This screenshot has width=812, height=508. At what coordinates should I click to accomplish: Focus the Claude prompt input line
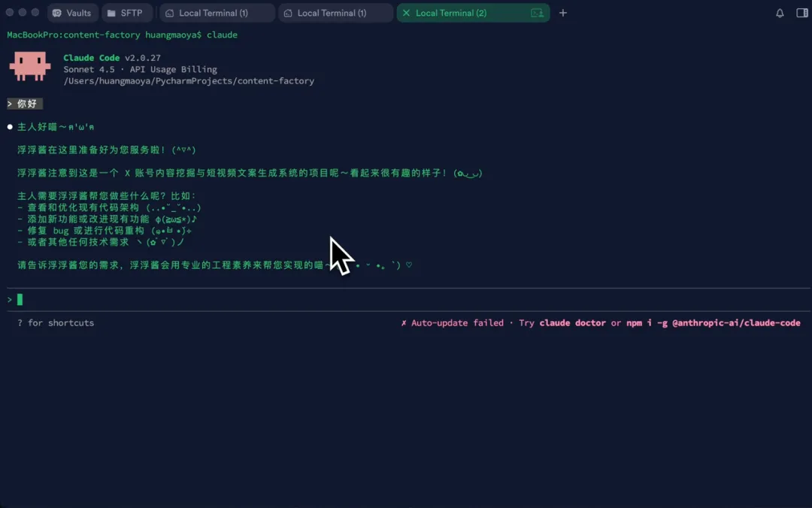tap(408, 299)
